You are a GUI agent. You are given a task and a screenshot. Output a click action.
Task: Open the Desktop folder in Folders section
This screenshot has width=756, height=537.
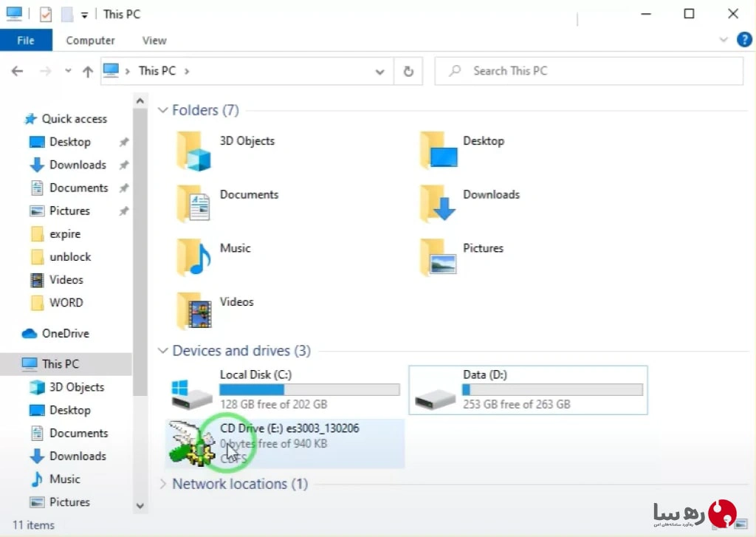pos(438,151)
